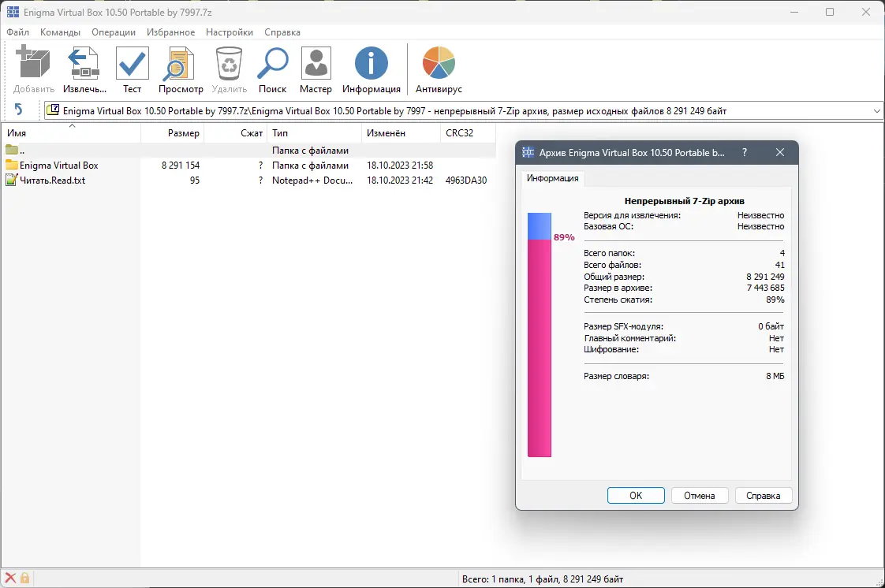Viewport: 885px width, 588px height.
Task: Sort by the Изменён column header
Action: point(401,133)
